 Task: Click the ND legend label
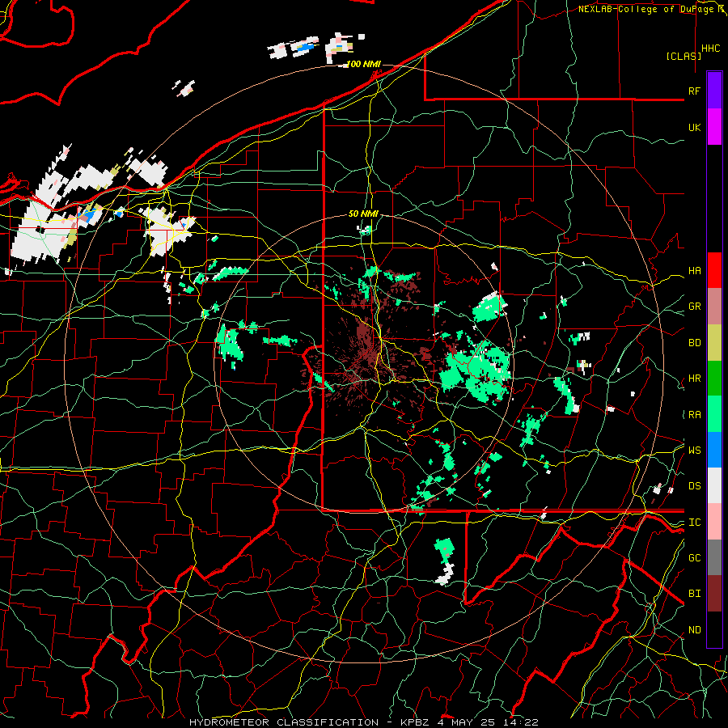pos(694,630)
